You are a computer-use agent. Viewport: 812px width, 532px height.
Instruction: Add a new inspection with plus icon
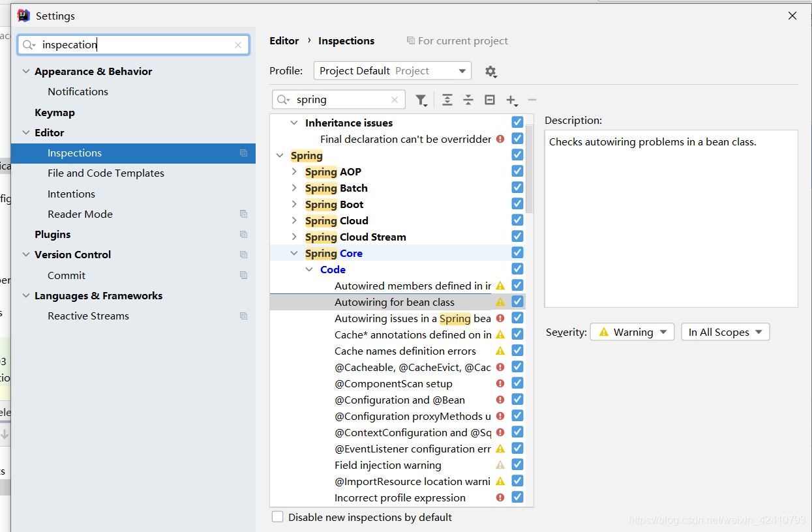pyautogui.click(x=511, y=100)
